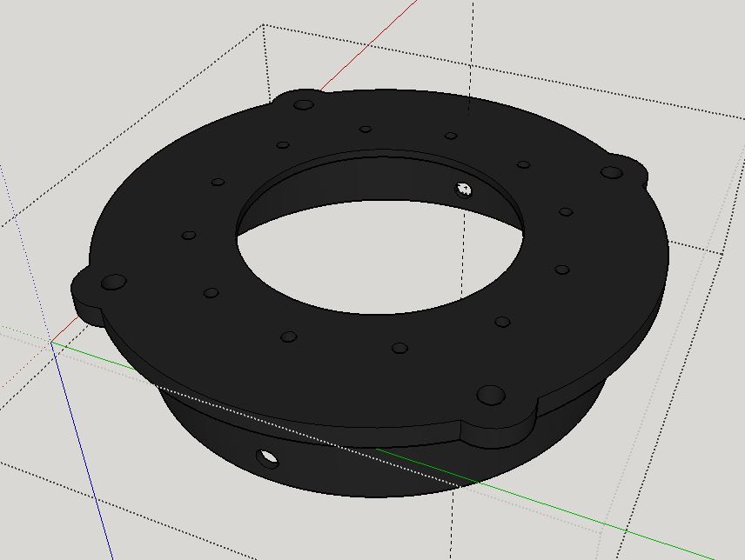Click the bright screw hole inside the central bore

[x=464, y=190]
